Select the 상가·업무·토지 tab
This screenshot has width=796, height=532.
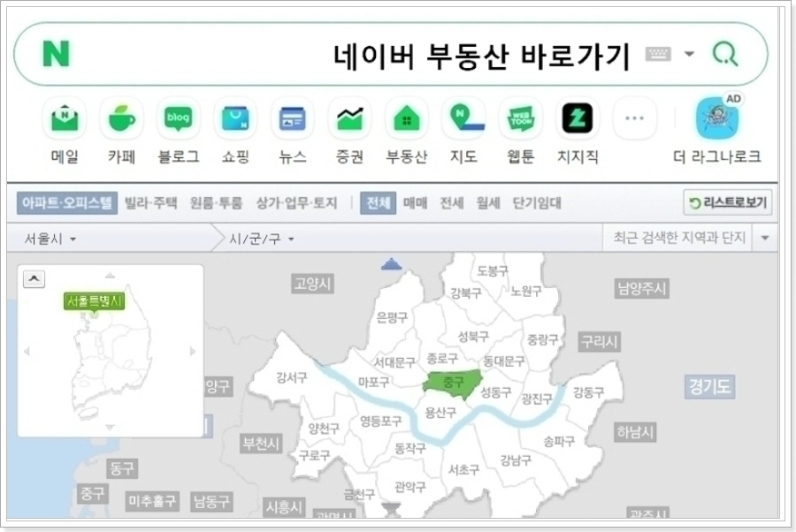[296, 203]
